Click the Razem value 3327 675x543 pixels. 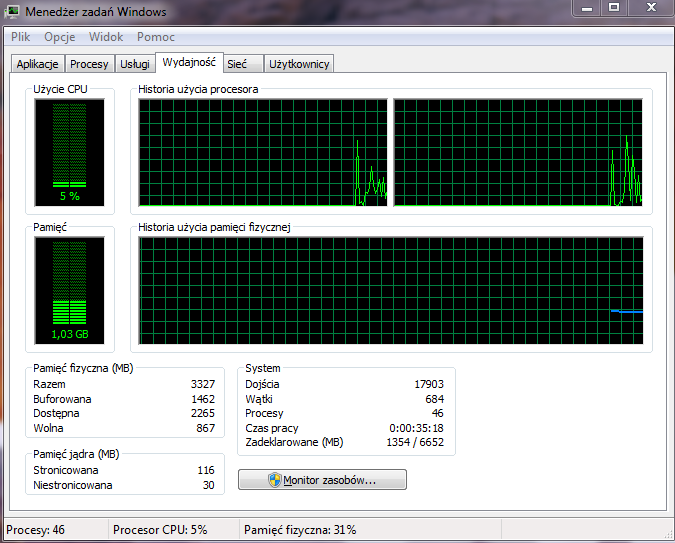pyautogui.click(x=203, y=384)
